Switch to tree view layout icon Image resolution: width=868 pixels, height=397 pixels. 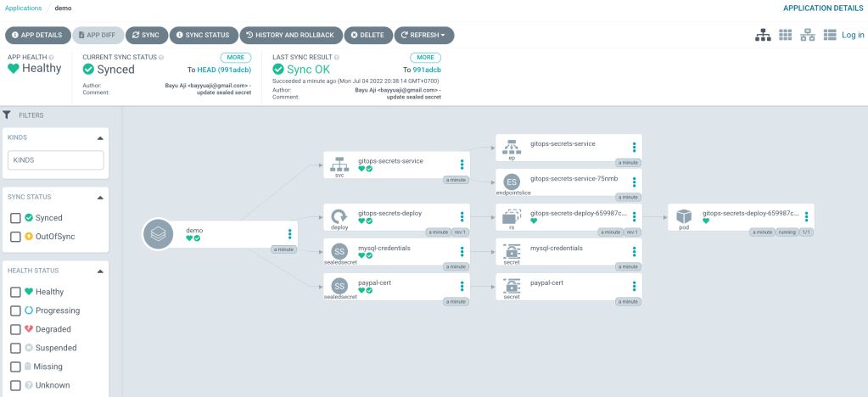[x=763, y=35]
